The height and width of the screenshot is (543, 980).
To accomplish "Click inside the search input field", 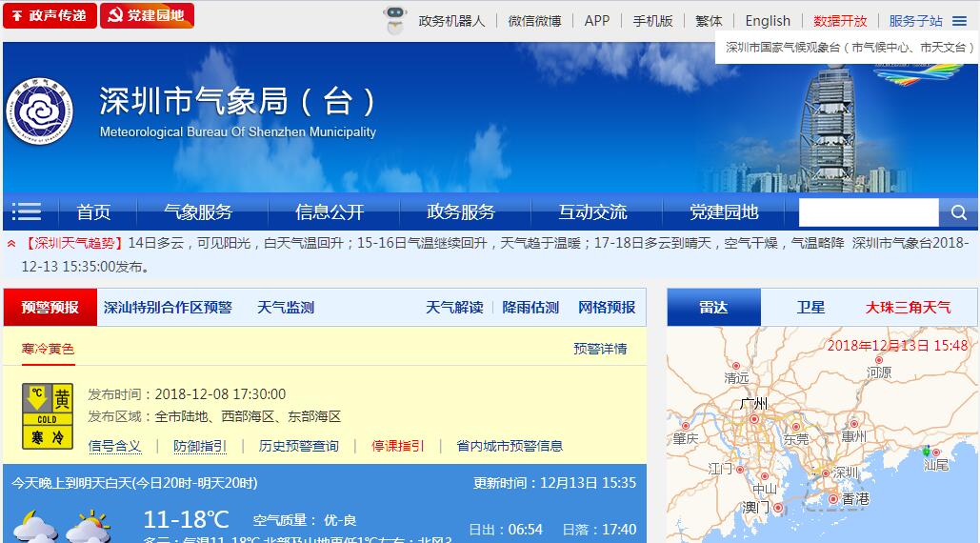I will [x=868, y=212].
